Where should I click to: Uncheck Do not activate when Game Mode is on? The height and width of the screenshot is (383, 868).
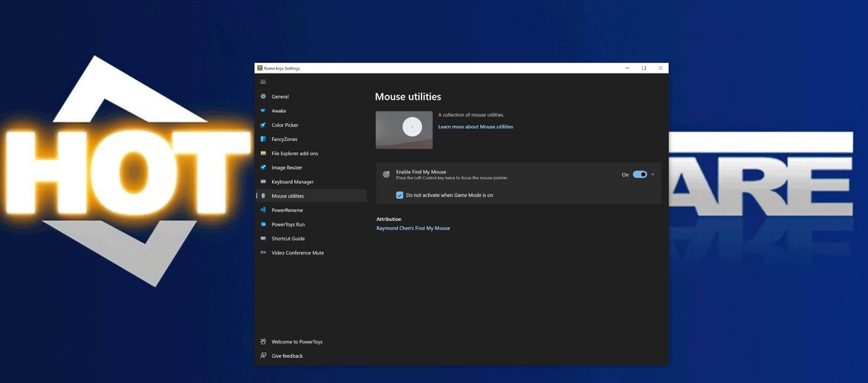400,195
